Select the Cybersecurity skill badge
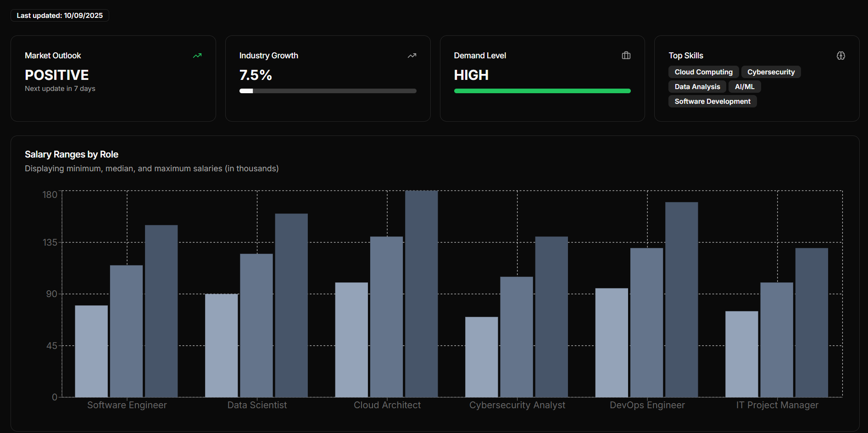 pos(771,72)
